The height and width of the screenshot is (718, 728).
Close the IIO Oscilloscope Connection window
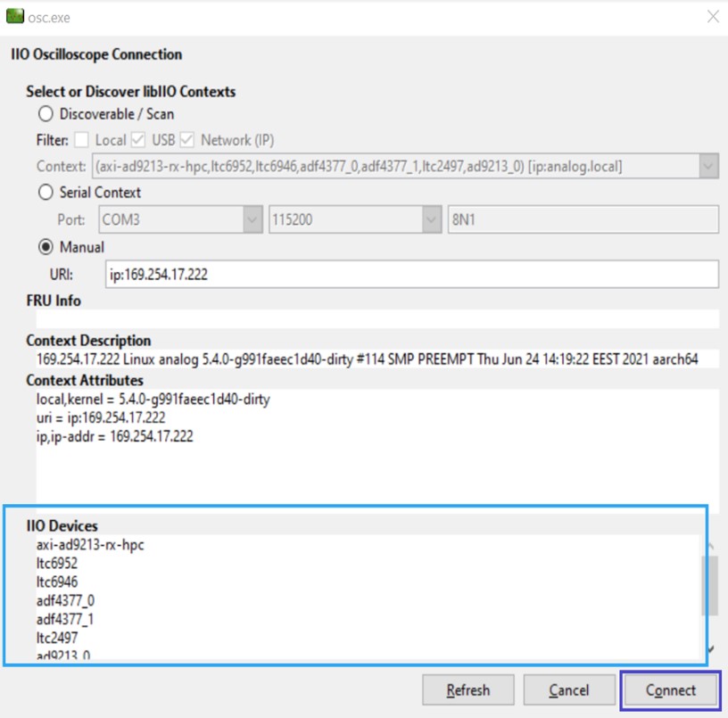coord(713,17)
